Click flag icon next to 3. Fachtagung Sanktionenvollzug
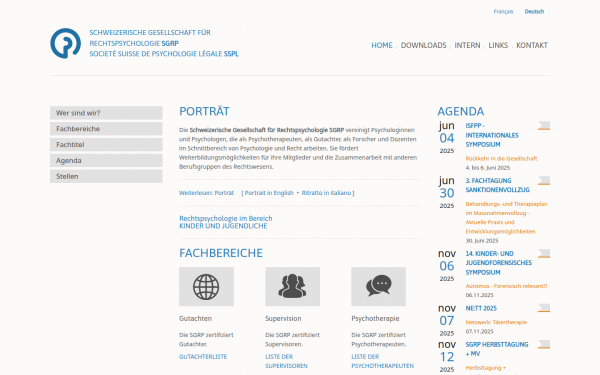Image resolution: width=600 pixels, height=375 pixels. pos(544,180)
